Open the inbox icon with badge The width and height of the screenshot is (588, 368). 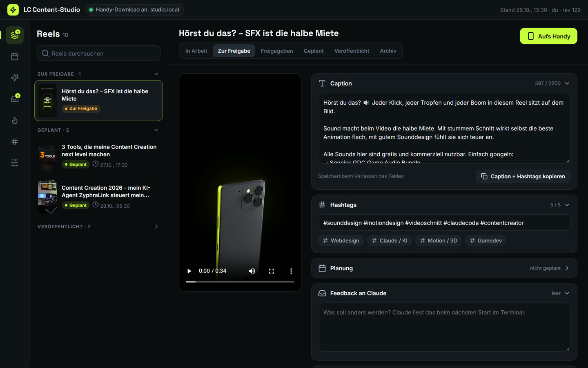coord(15,99)
